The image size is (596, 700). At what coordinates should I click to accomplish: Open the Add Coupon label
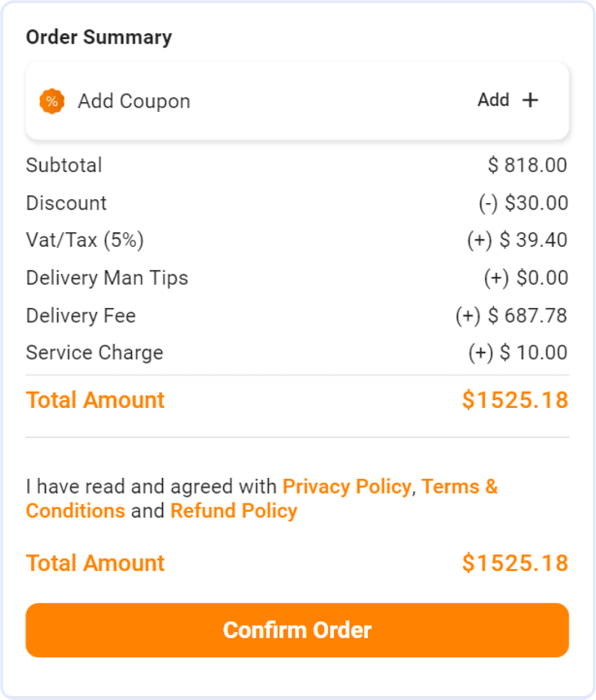(134, 102)
